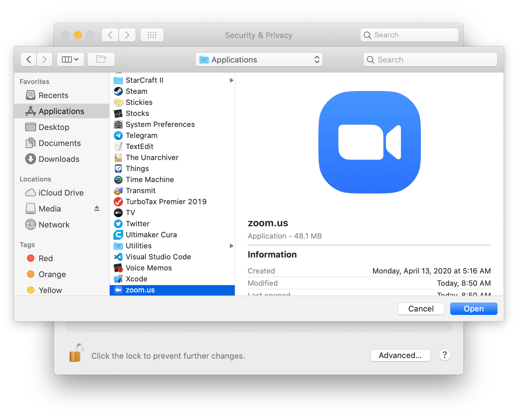Expand the StarCraft II folder
The image size is (518, 420).
coord(231,80)
